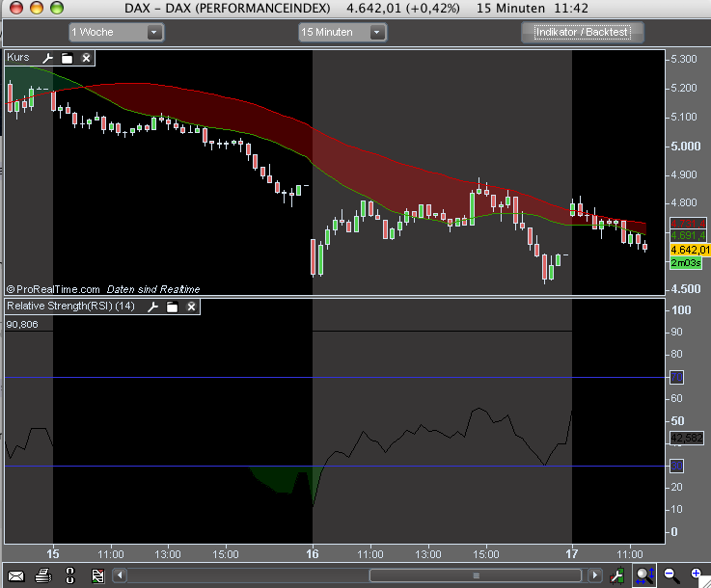Click the macOS yellow minimize button
The height and width of the screenshot is (588, 711).
[37, 8]
